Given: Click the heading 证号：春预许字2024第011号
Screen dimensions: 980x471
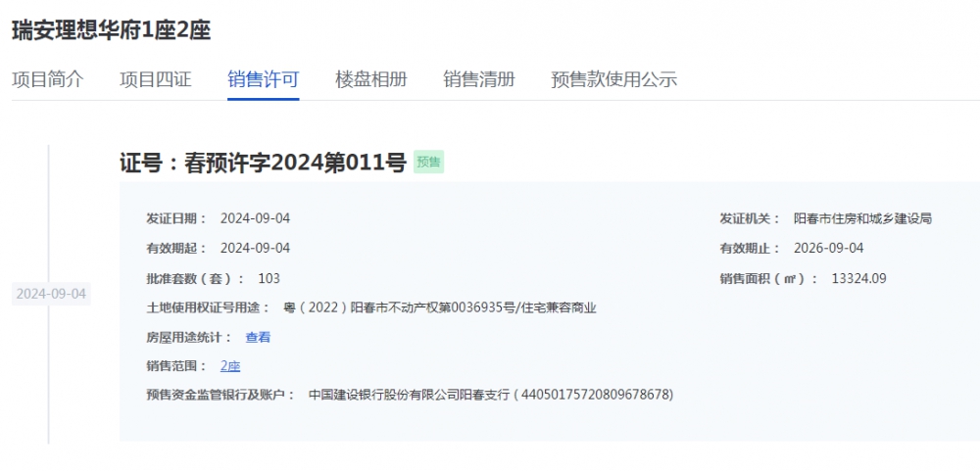Looking at the screenshot, I should pos(263,163).
